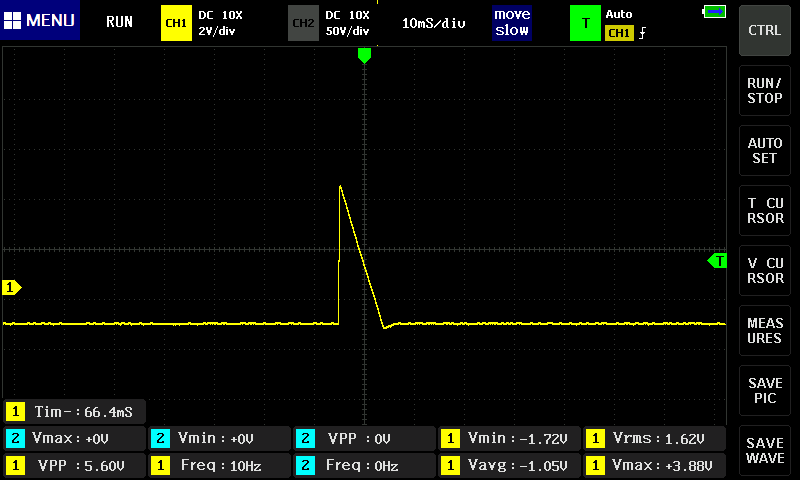The width and height of the screenshot is (800, 480).
Task: Toggle the yellow CH1 channel indicator
Action: [x=175, y=22]
